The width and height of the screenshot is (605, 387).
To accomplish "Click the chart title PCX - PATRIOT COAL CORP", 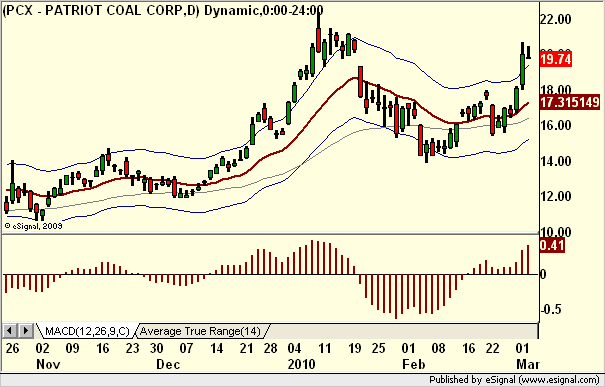I will [101, 10].
